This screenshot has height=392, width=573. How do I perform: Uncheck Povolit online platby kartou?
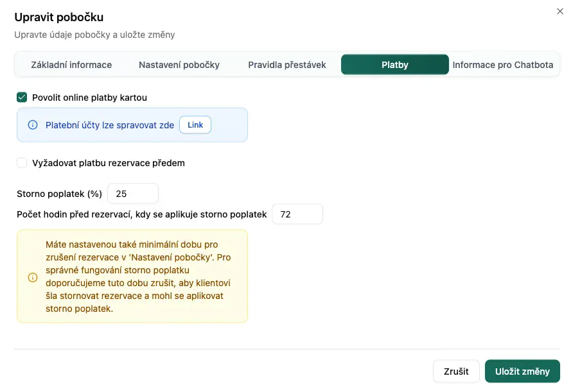pos(22,98)
